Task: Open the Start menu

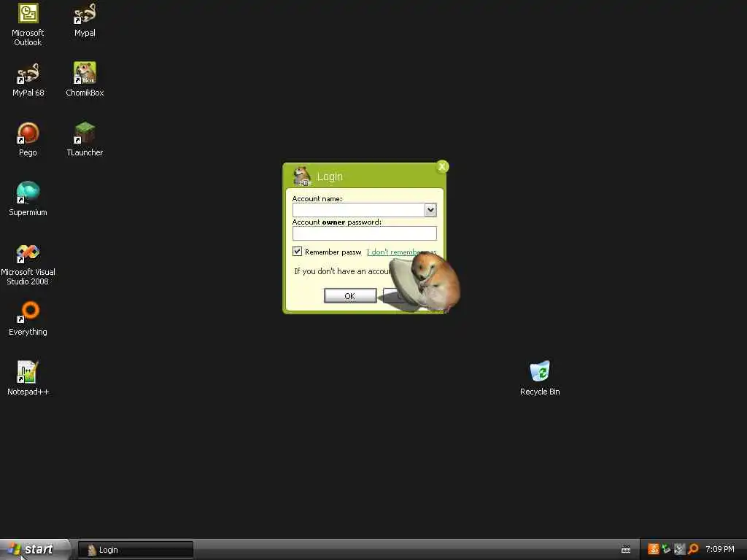Action: click(35, 550)
